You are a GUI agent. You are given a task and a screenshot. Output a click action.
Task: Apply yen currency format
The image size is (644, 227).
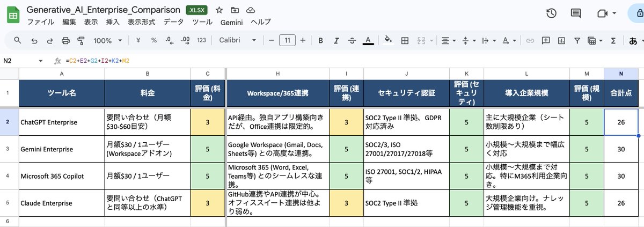coord(138,40)
